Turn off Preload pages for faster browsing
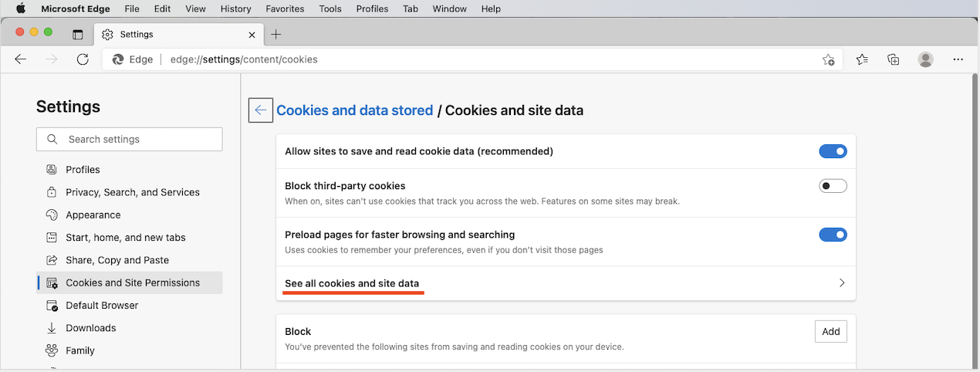980x372 pixels. pyautogui.click(x=833, y=235)
